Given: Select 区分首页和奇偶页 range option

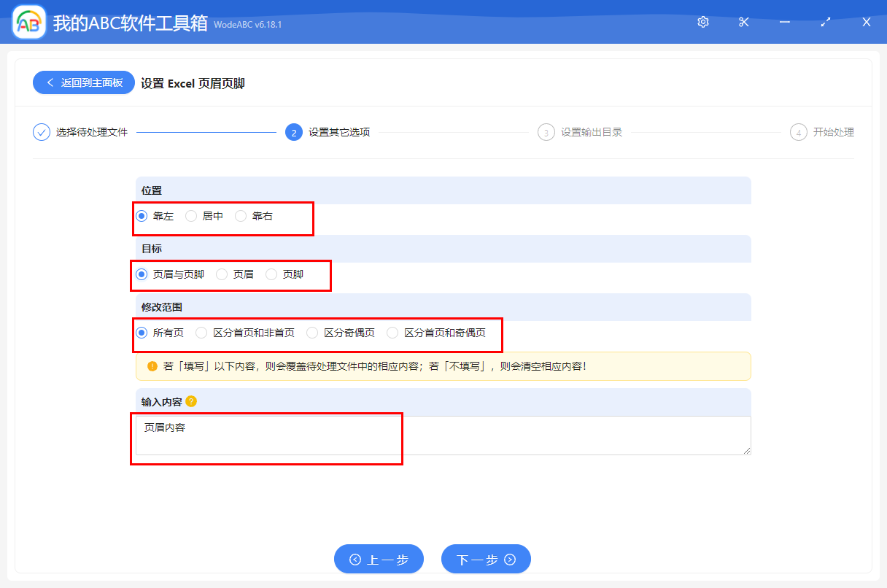Looking at the screenshot, I should coord(392,333).
